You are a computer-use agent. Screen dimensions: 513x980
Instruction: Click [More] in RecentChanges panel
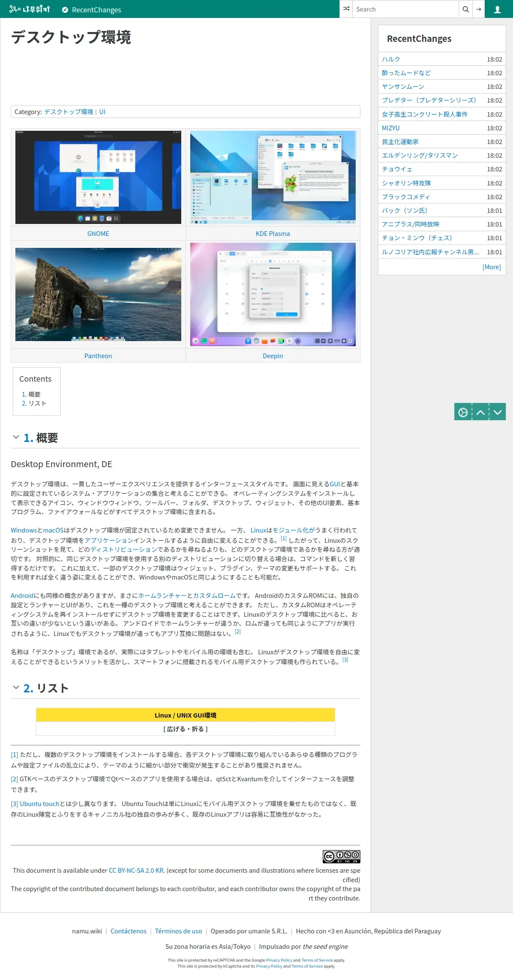(x=492, y=267)
